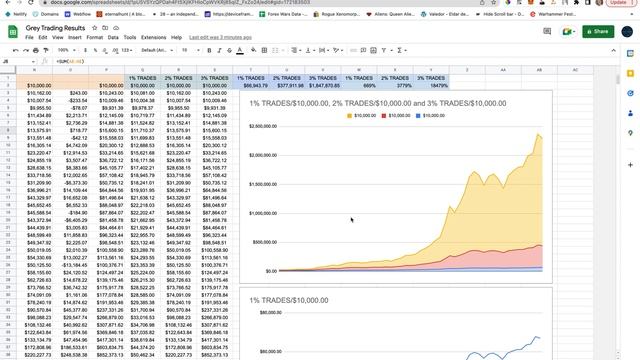Click the Google Sheets home icon
This screenshot has height=360, width=640.
13,32
